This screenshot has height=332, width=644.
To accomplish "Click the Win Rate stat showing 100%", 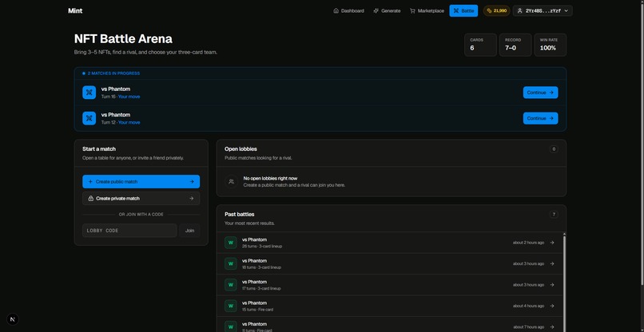I will (x=551, y=45).
